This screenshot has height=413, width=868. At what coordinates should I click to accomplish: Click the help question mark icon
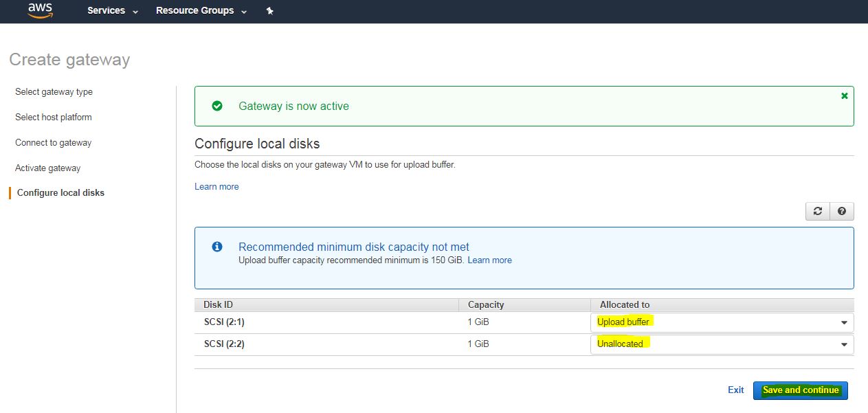[841, 211]
